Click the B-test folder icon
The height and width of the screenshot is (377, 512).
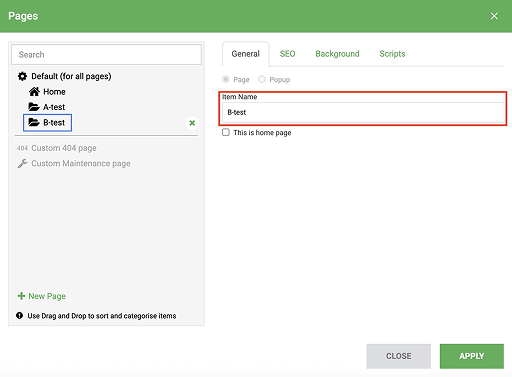click(x=34, y=122)
